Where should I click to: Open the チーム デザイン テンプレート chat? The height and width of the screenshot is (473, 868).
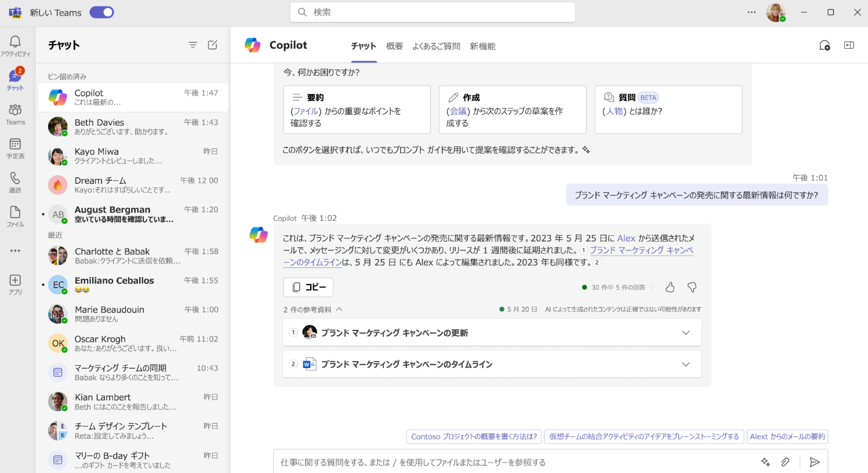133,430
